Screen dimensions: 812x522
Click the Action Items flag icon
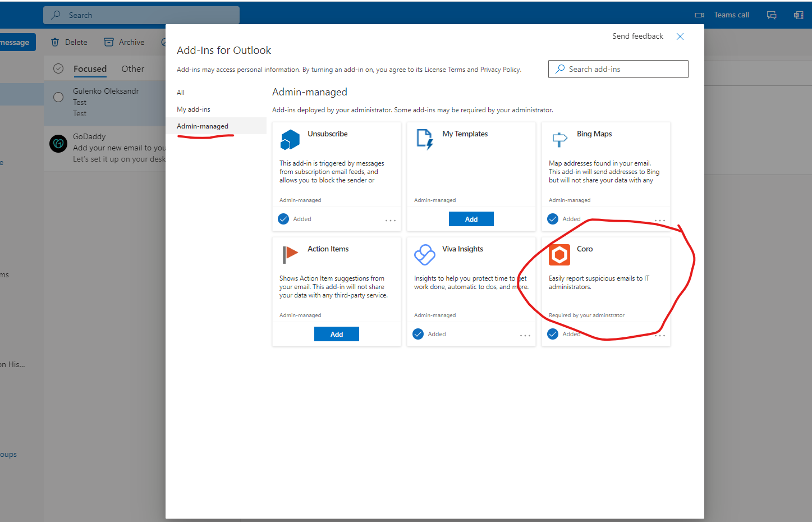pyautogui.click(x=290, y=255)
